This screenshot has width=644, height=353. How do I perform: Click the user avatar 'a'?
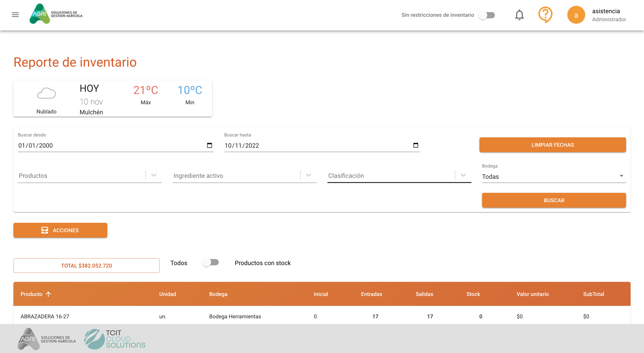coord(576,15)
